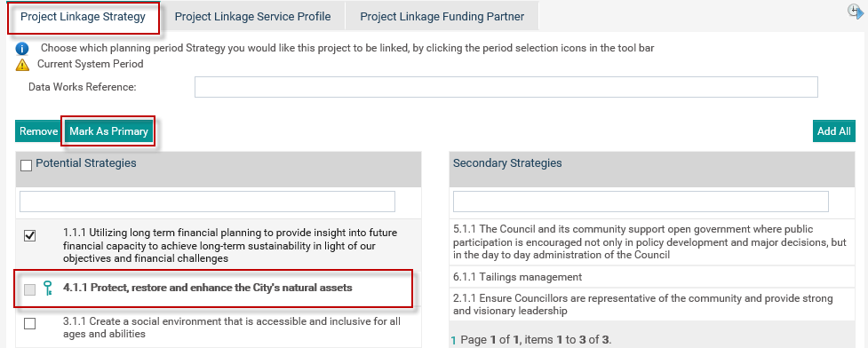Click the yellow warning triangle icon
This screenshot has height=348, width=868.
click(22, 65)
